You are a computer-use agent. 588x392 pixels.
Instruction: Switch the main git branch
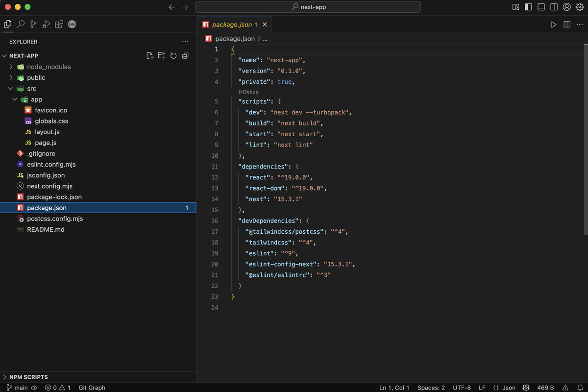tap(17, 388)
